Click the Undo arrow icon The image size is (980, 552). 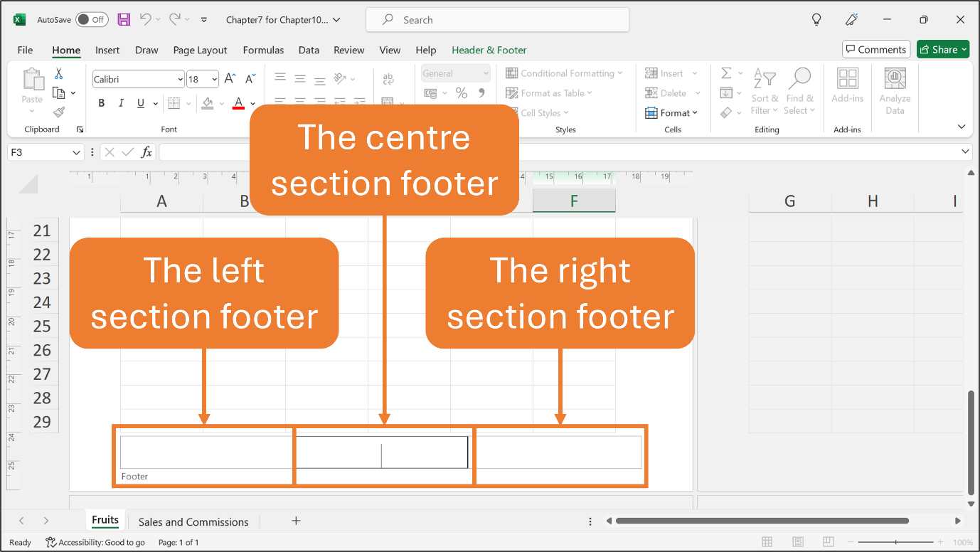(146, 20)
